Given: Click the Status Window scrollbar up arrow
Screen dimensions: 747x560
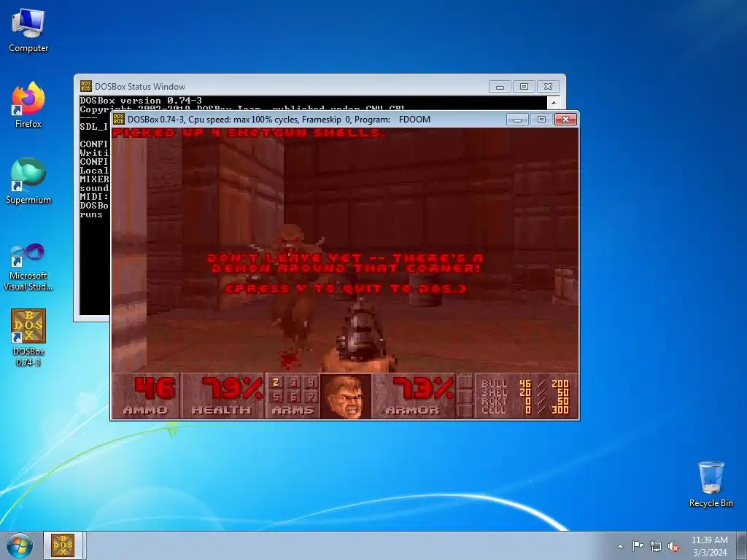Looking at the screenshot, I should pyautogui.click(x=554, y=102).
